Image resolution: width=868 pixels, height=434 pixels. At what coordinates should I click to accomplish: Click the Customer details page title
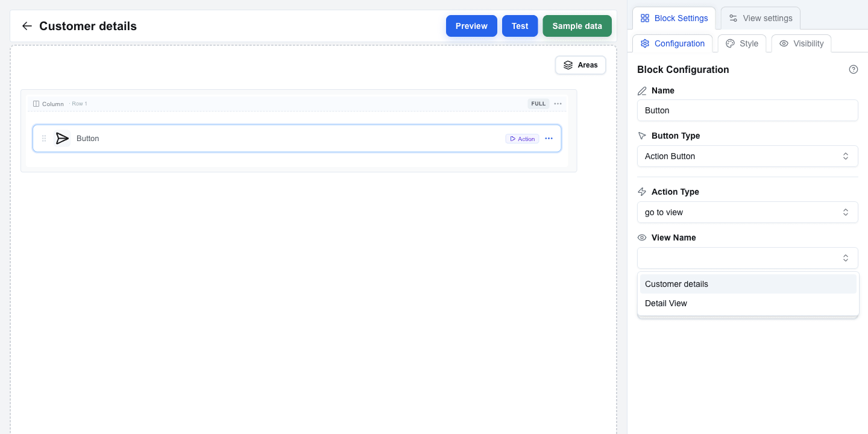(x=88, y=26)
